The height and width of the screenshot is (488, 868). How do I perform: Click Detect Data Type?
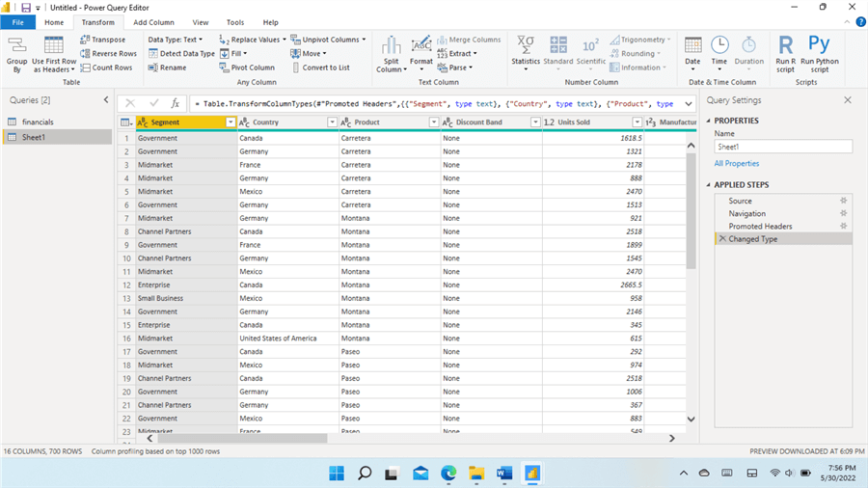[x=181, y=53]
